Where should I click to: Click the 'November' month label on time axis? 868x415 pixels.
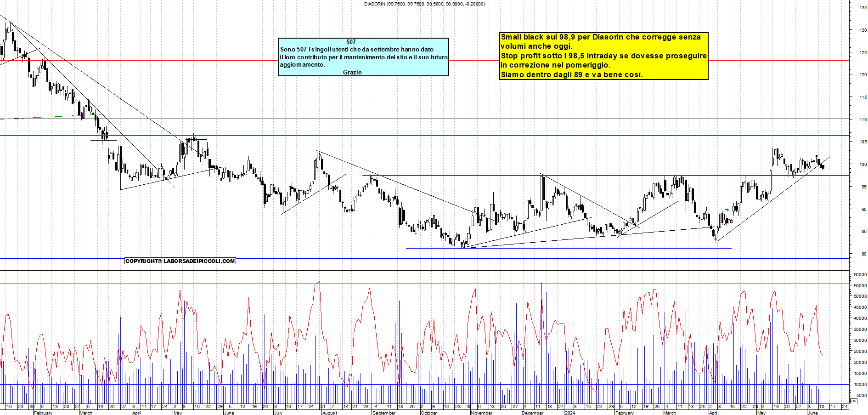point(481,413)
